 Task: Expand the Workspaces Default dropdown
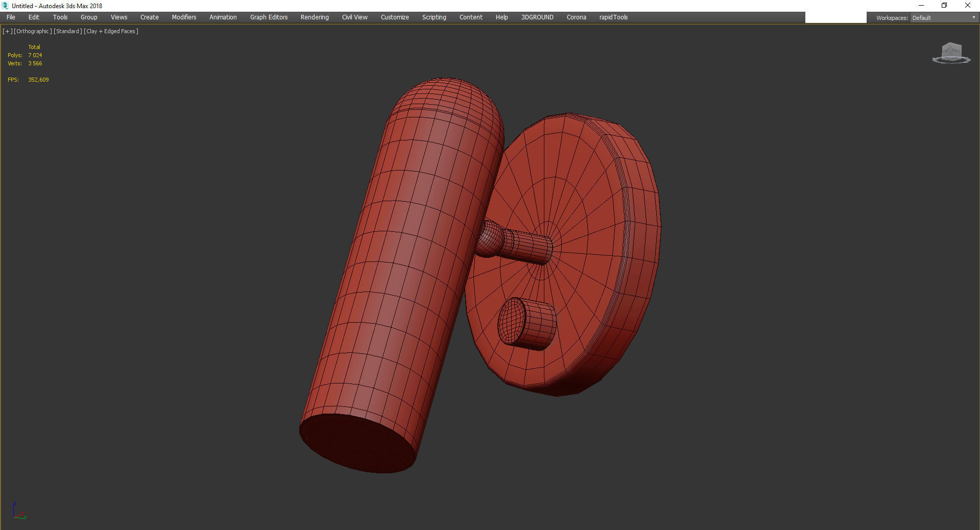pos(944,18)
